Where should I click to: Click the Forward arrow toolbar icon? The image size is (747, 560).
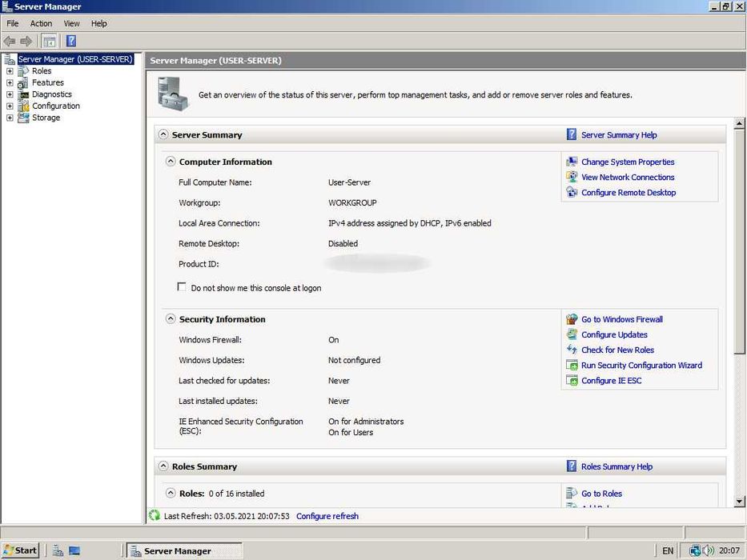(x=26, y=41)
